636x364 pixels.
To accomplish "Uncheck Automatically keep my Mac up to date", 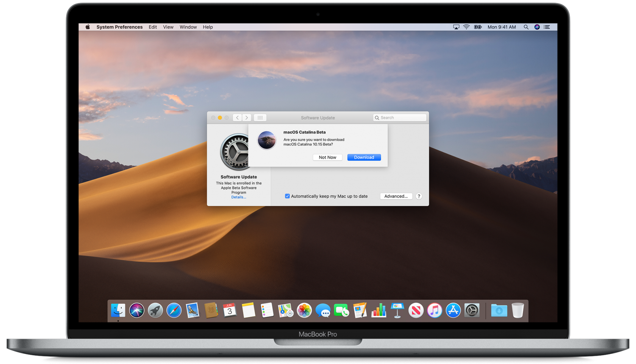I will click(287, 196).
